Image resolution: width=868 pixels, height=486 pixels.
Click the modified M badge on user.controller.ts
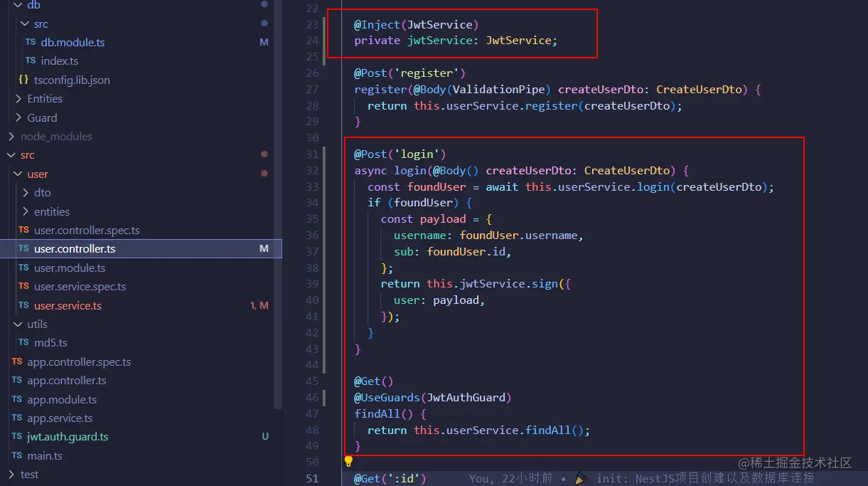tap(264, 249)
